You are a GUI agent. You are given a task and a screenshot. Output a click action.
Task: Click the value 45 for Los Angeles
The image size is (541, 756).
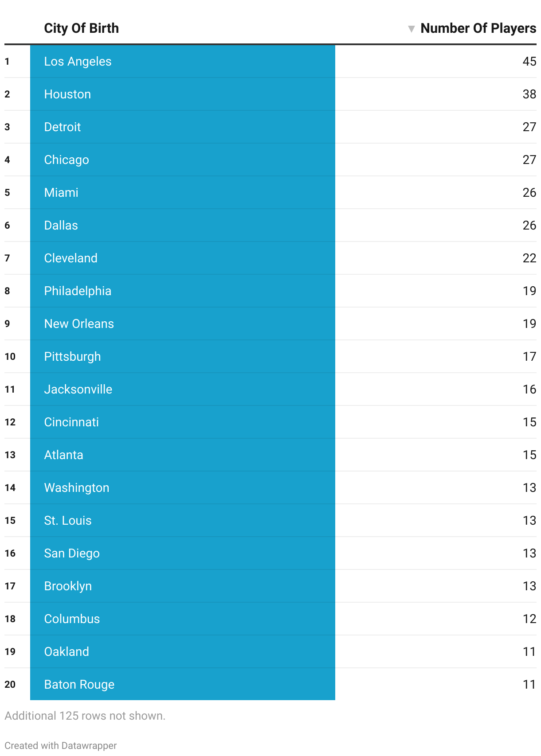529,62
